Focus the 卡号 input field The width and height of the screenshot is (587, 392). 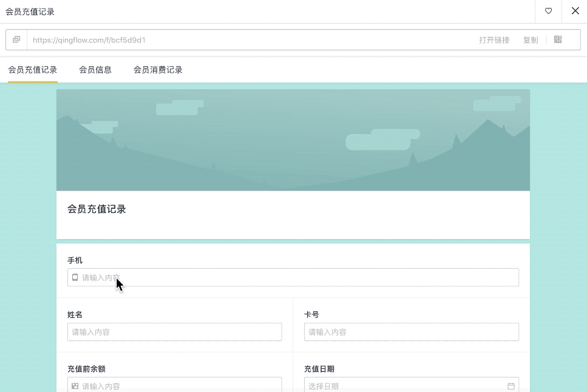(x=412, y=332)
